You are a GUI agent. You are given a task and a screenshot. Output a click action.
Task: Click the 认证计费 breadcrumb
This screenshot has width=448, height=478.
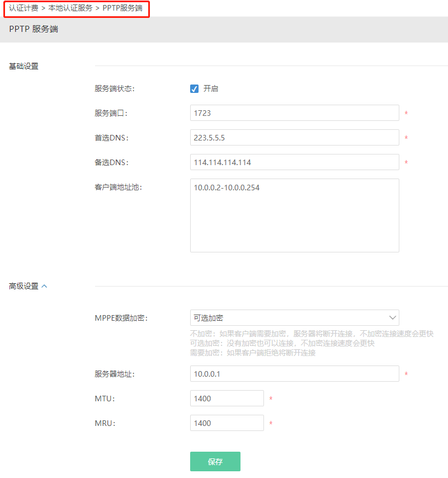pyautogui.click(x=23, y=8)
